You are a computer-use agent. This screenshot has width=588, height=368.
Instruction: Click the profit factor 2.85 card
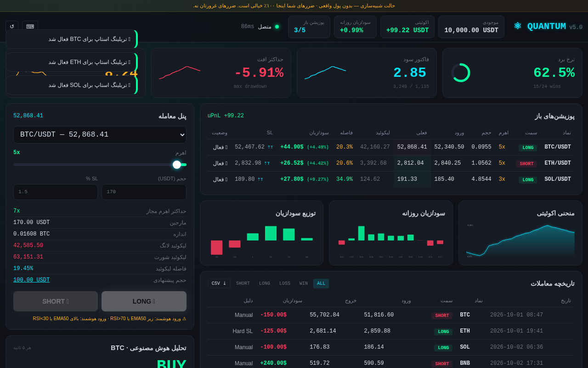[x=367, y=73]
